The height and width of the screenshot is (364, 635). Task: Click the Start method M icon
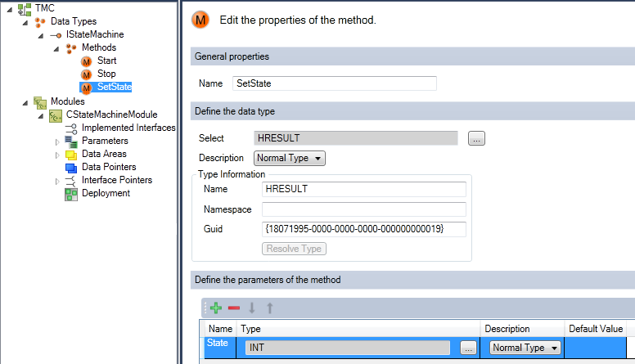(x=86, y=61)
